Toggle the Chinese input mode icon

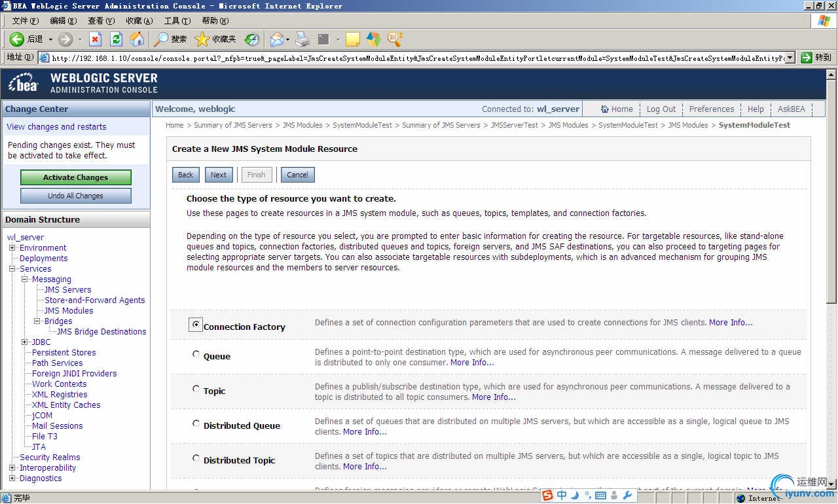pyautogui.click(x=562, y=495)
